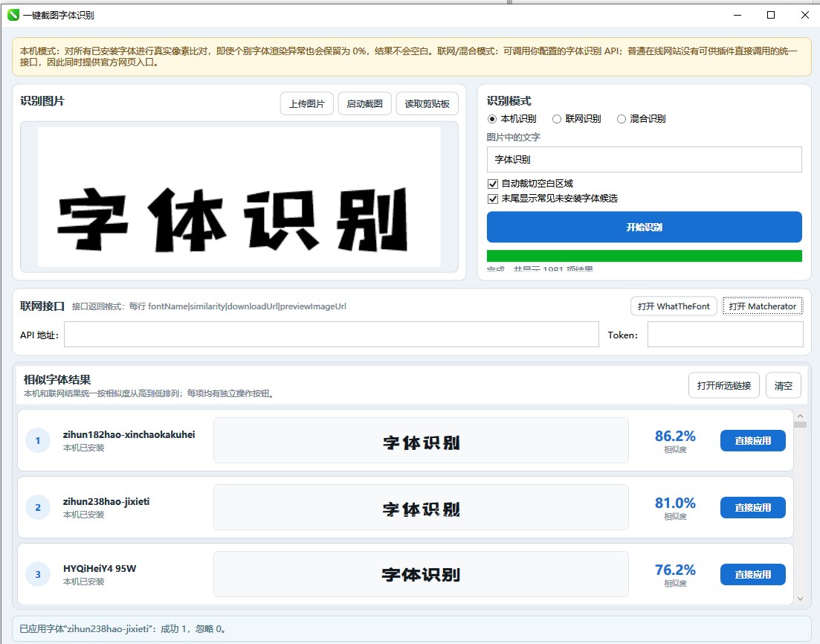Open Matcherator website button
Viewport: 820px width, 644px height.
tap(763, 306)
